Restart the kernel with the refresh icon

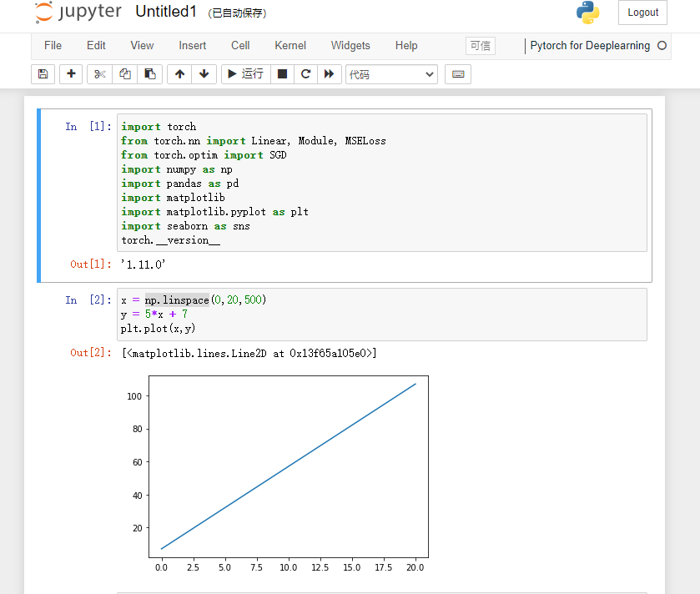[305, 74]
